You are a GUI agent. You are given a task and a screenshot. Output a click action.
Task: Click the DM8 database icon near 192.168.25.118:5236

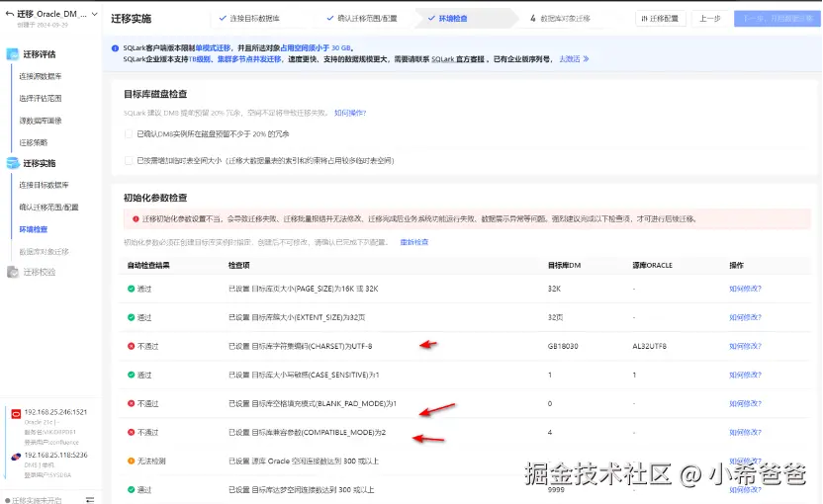pos(16,457)
